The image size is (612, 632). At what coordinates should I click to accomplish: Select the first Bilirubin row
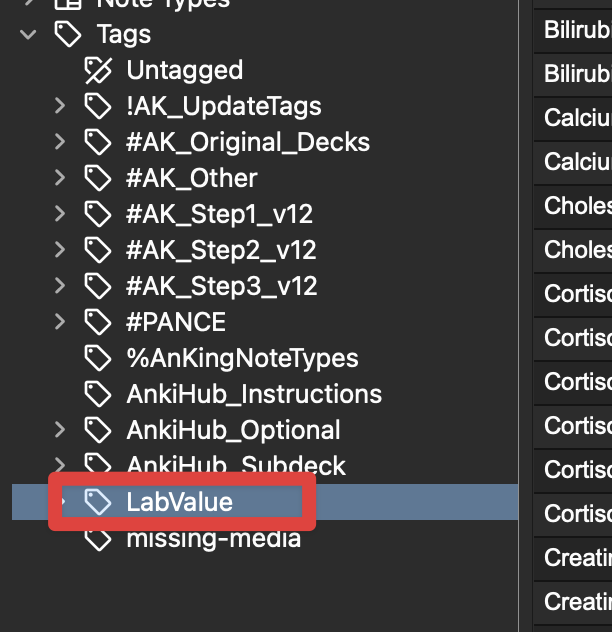[577, 30]
